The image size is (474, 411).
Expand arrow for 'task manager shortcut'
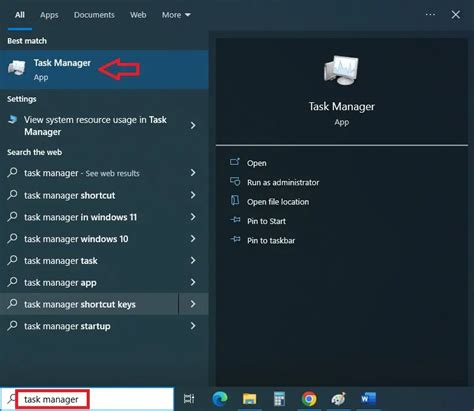[193, 195]
